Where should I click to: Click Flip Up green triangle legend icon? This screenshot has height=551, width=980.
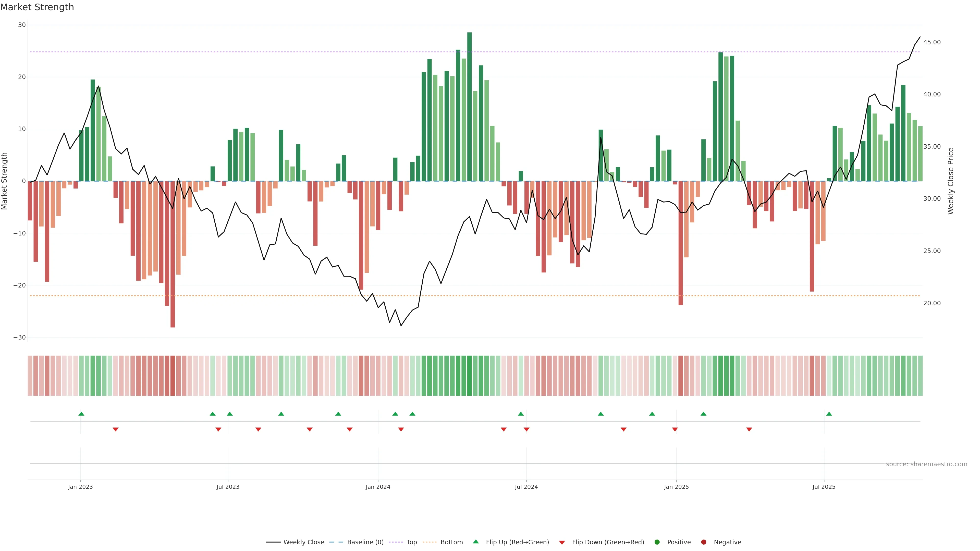pyautogui.click(x=475, y=542)
